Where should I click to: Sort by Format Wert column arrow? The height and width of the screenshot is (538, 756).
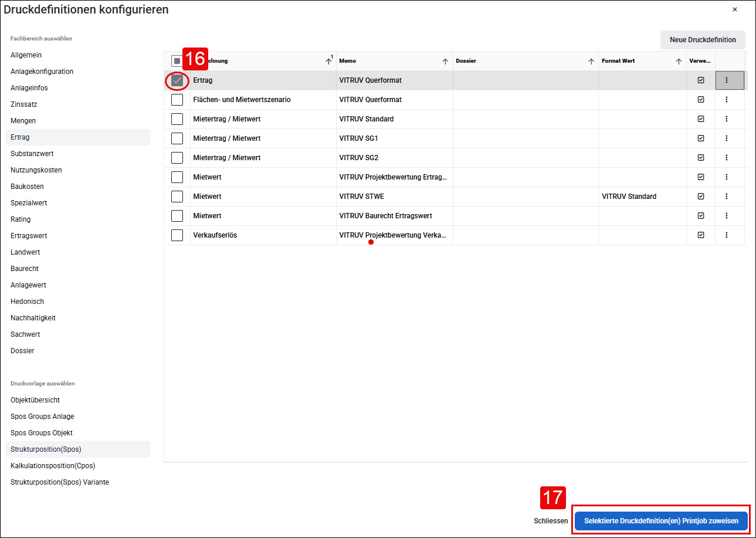679,61
